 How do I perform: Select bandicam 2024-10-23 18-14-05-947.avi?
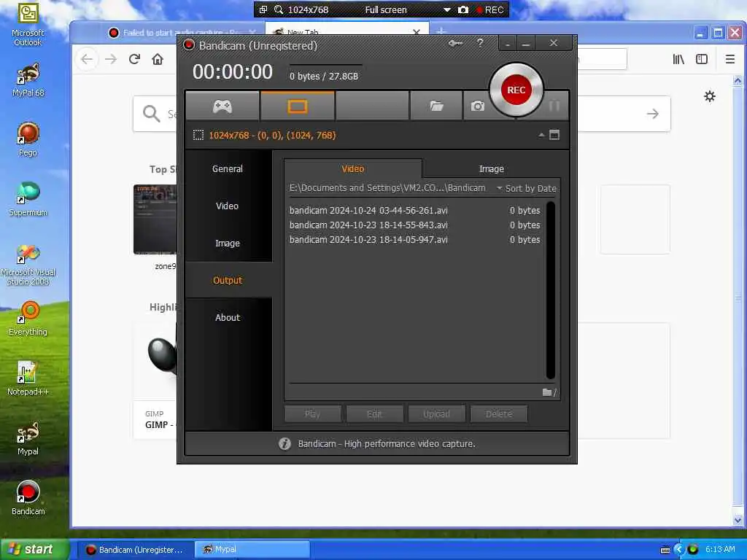coord(414,239)
